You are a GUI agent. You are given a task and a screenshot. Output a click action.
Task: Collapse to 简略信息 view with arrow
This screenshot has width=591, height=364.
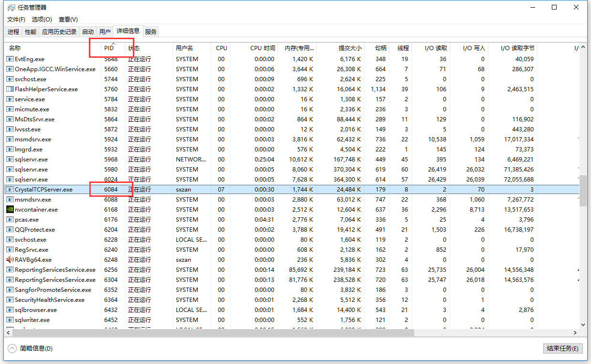tap(12, 349)
